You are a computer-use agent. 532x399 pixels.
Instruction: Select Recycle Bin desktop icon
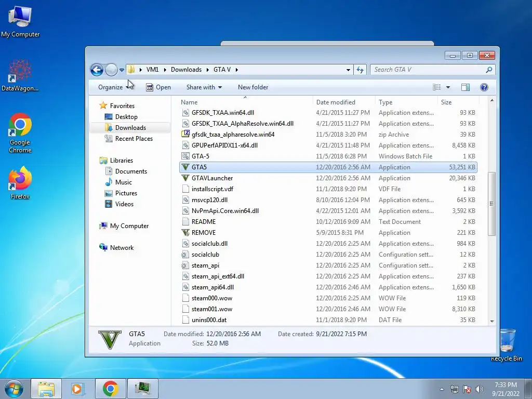click(507, 345)
